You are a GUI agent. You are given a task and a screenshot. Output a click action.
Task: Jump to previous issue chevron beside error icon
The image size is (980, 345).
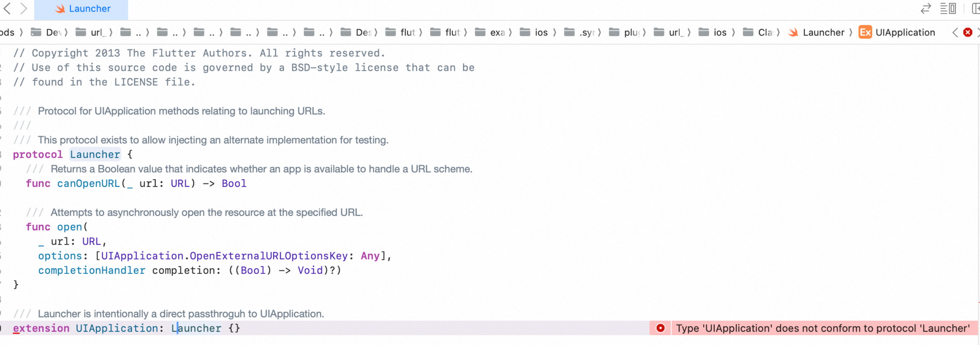(x=955, y=32)
